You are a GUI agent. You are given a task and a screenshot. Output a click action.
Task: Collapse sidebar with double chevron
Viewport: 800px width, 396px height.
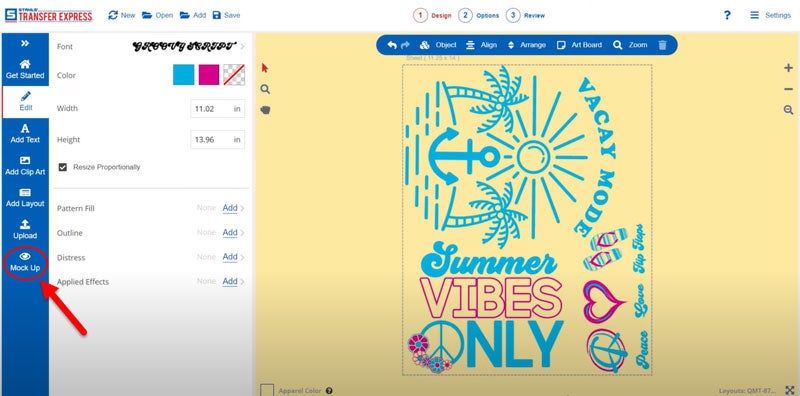click(25, 43)
